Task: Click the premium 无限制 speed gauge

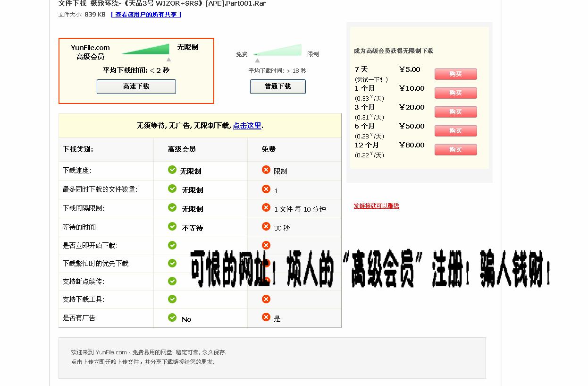Action: (x=145, y=49)
